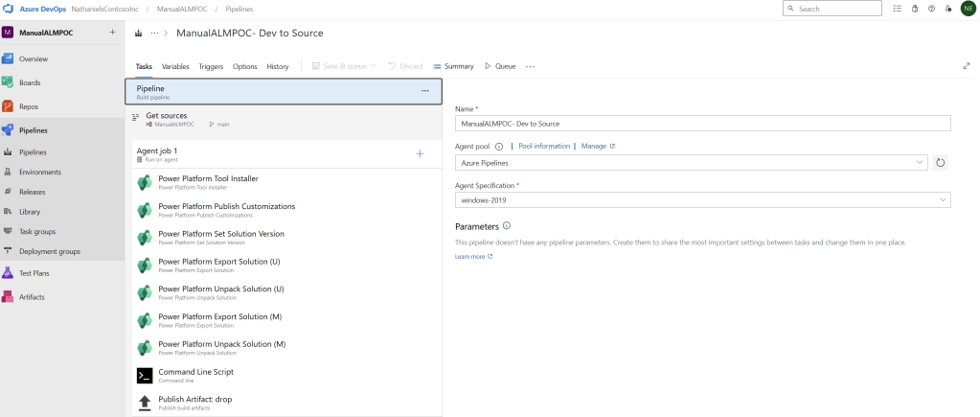Open the Learn more link
This screenshot has height=417, width=980.
click(x=474, y=256)
